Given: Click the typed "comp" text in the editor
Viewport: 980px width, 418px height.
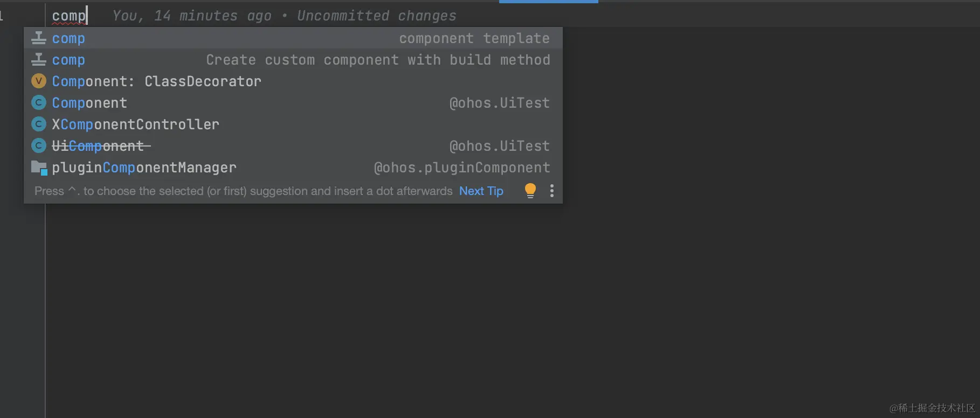Looking at the screenshot, I should pos(68,16).
